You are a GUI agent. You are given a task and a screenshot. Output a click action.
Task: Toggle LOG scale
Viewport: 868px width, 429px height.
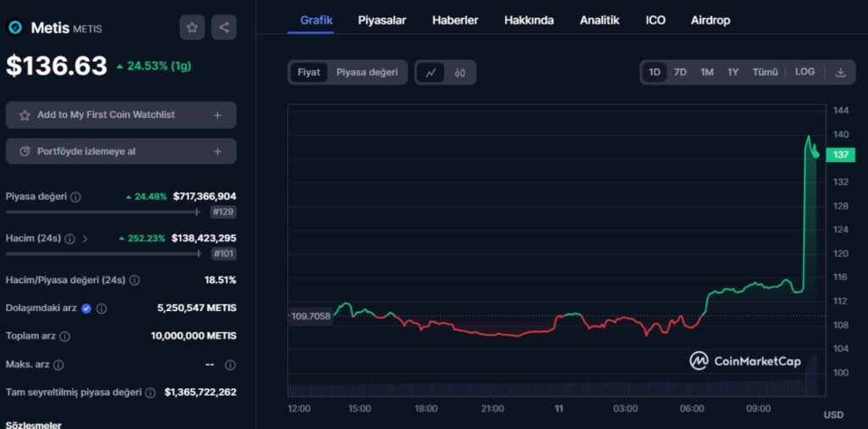click(805, 72)
